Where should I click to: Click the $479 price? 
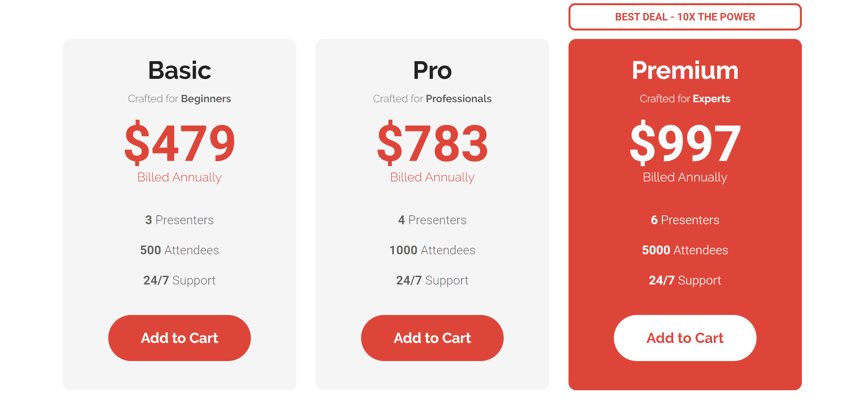tap(179, 143)
